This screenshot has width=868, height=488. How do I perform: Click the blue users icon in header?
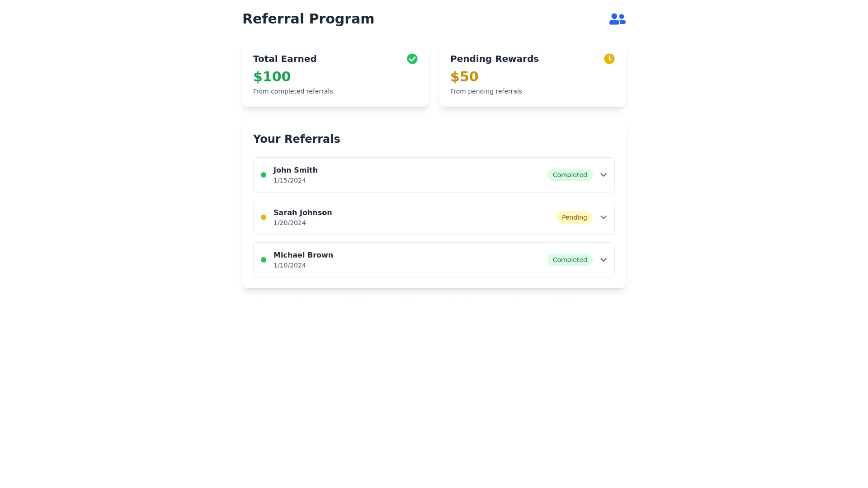click(617, 19)
